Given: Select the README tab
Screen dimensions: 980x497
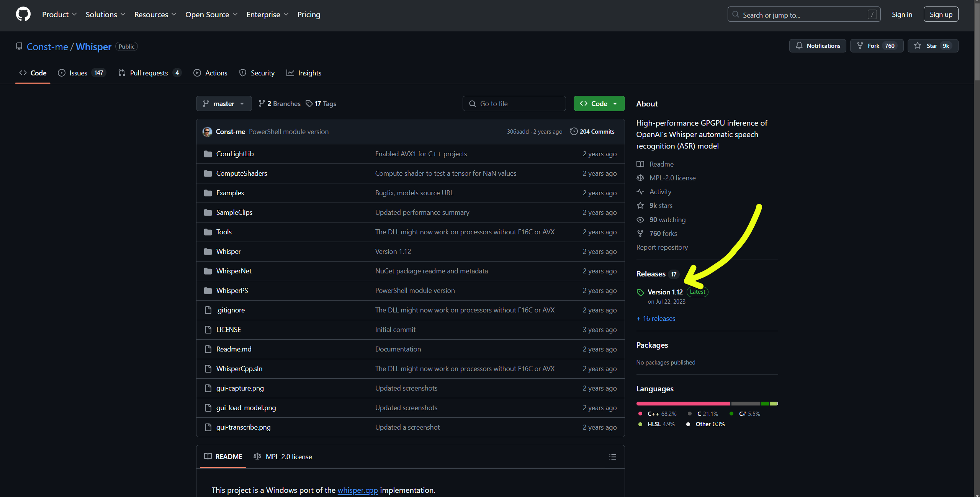Looking at the screenshot, I should (223, 456).
